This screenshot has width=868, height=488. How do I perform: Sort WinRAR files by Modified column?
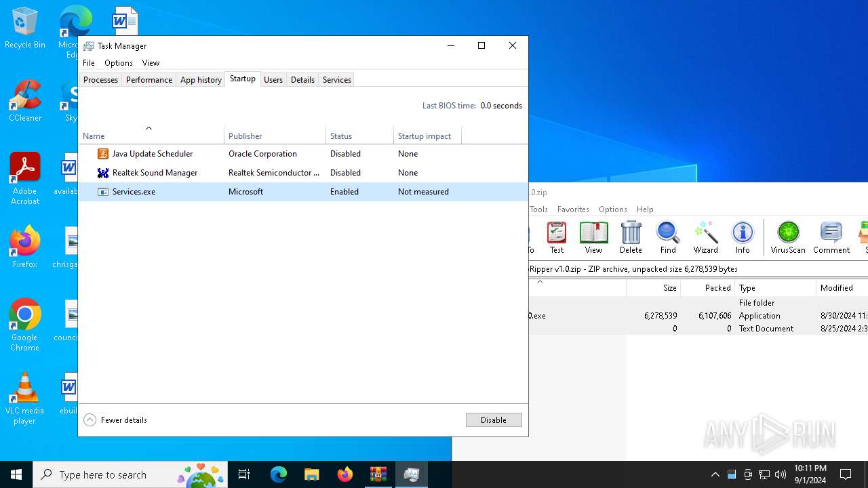click(842, 287)
